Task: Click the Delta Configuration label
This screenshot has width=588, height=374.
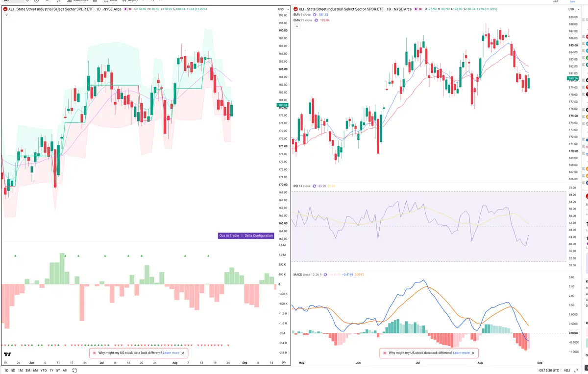Action: pyautogui.click(x=259, y=235)
